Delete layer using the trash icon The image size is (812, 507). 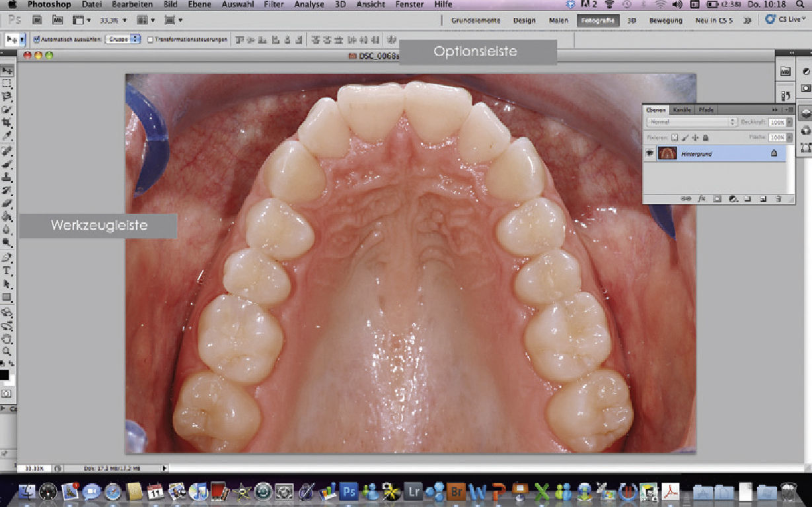point(778,198)
